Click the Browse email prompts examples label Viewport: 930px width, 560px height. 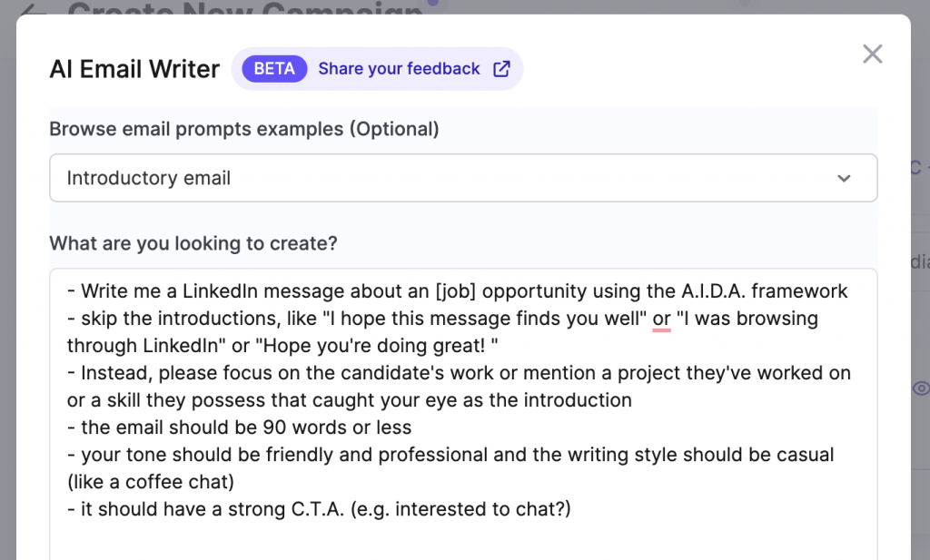click(243, 129)
